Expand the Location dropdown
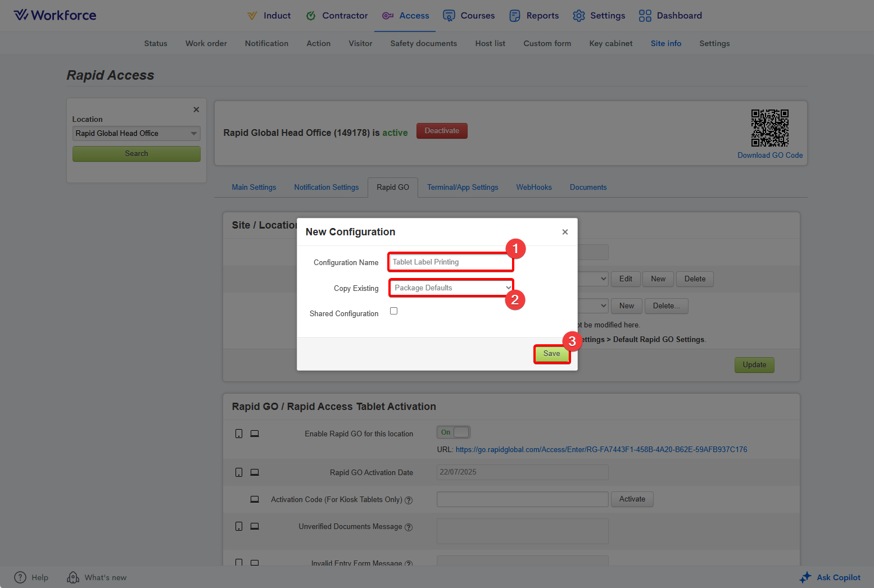 tap(137, 133)
